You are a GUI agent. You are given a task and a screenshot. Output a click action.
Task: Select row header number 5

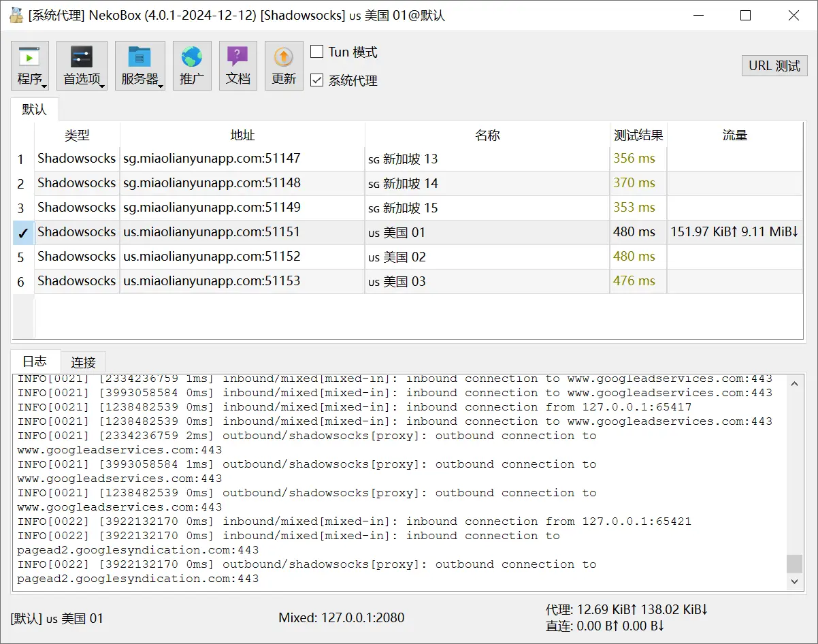point(22,257)
